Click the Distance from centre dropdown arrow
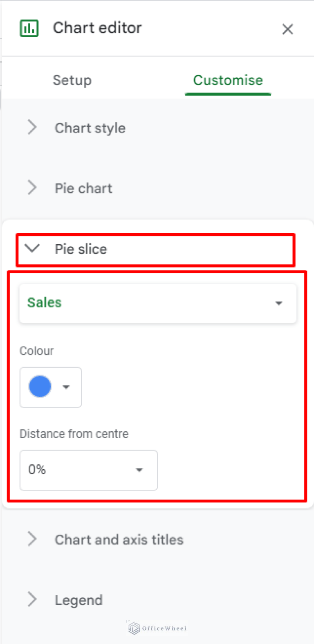The height and width of the screenshot is (644, 314). tap(139, 470)
